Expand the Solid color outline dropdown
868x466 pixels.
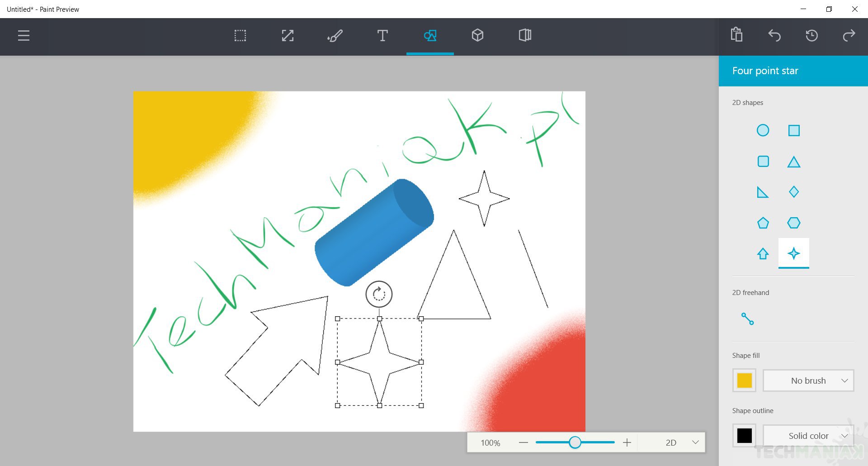click(x=808, y=436)
